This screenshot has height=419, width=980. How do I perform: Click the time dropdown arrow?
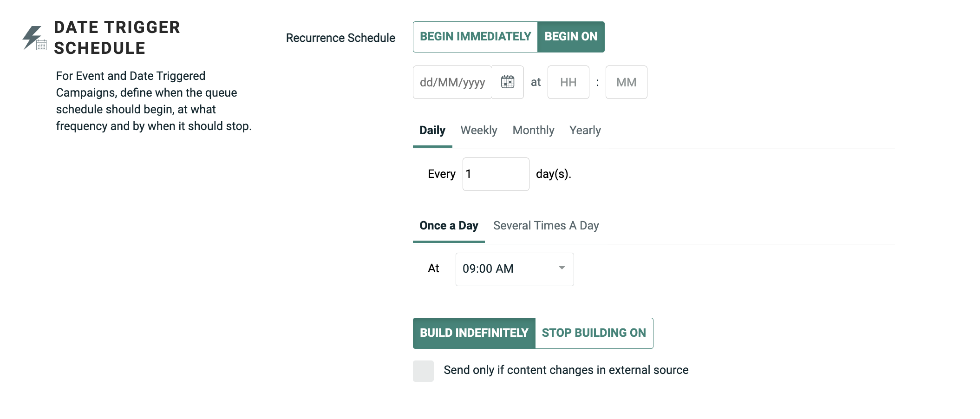[562, 268]
